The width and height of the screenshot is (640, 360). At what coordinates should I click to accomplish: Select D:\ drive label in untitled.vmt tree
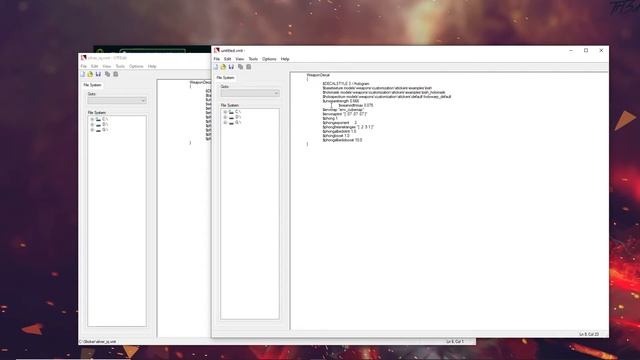(x=238, y=117)
